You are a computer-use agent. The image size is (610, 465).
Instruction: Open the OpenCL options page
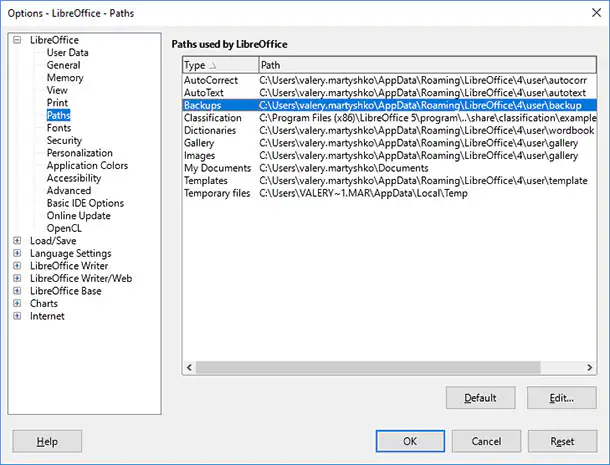[x=64, y=228]
